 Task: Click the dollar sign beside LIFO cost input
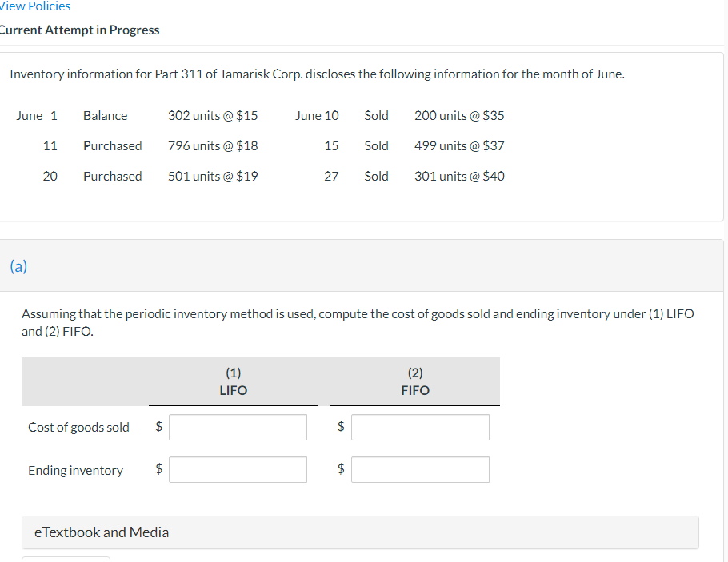pyautogui.click(x=158, y=426)
